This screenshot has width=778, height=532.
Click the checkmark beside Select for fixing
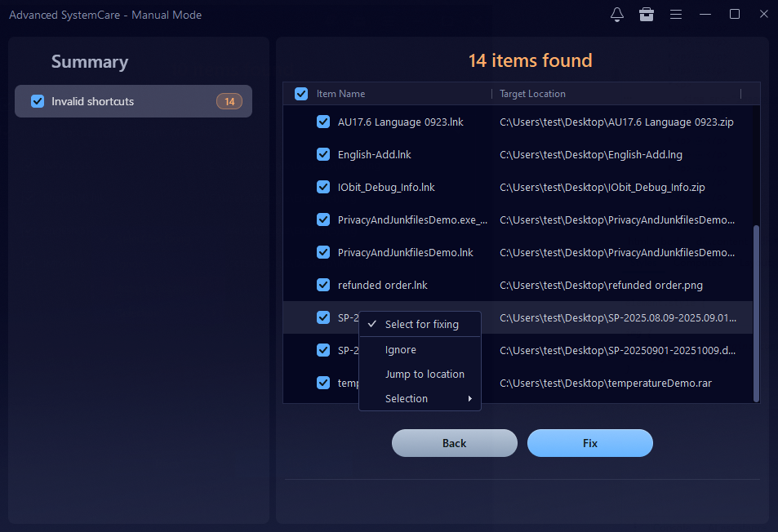point(371,324)
